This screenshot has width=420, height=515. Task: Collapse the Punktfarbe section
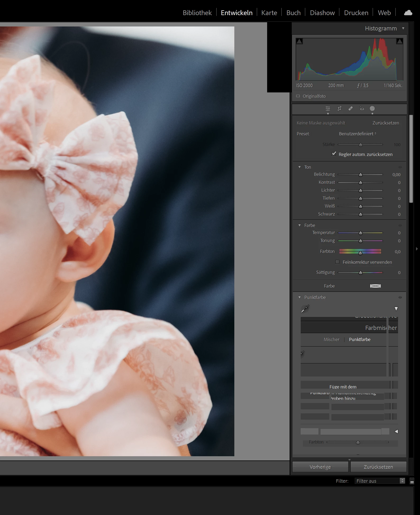(x=299, y=297)
